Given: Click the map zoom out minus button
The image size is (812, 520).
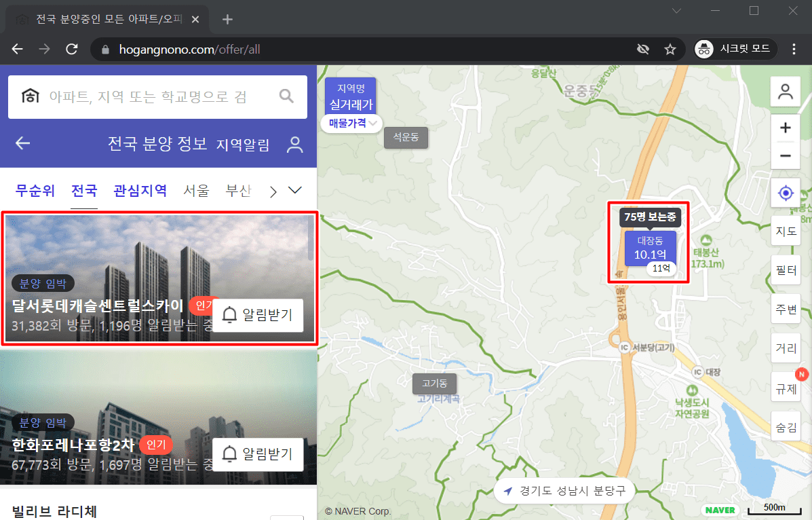Looking at the screenshot, I should tap(786, 155).
